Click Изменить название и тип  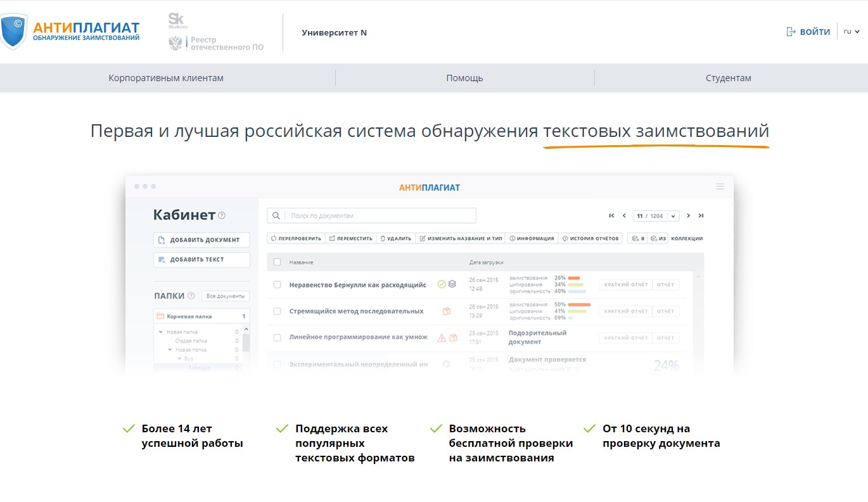click(x=461, y=238)
